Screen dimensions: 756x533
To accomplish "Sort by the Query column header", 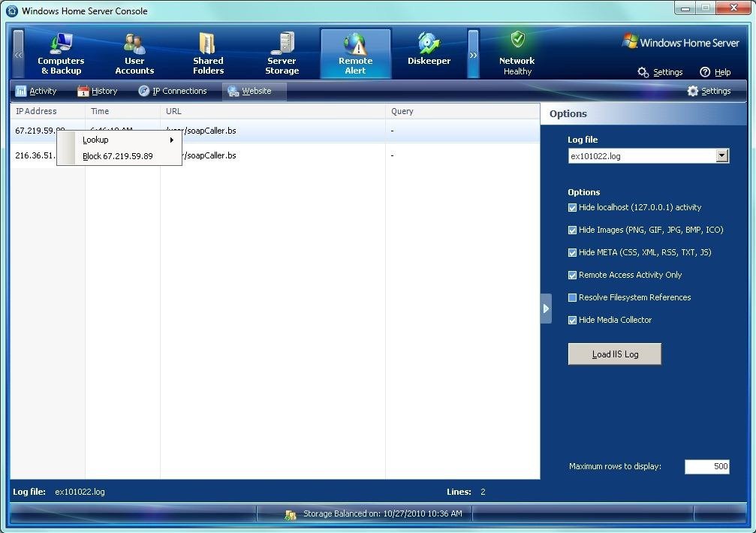I will coord(462,111).
